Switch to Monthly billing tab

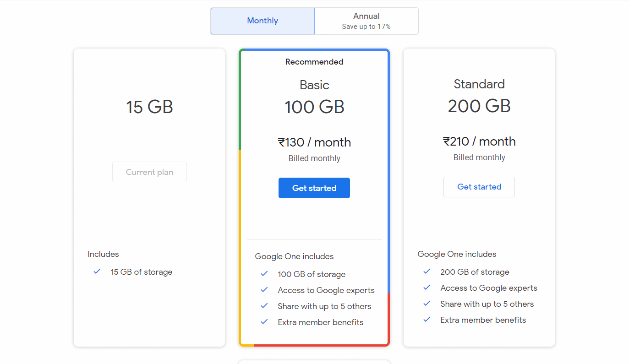tap(263, 21)
